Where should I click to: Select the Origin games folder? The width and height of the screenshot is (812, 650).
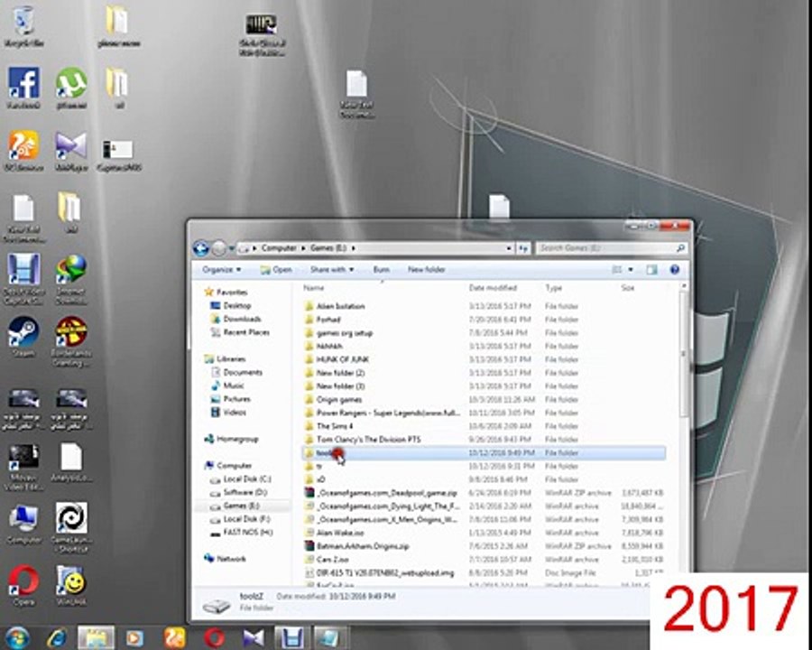tap(334, 400)
